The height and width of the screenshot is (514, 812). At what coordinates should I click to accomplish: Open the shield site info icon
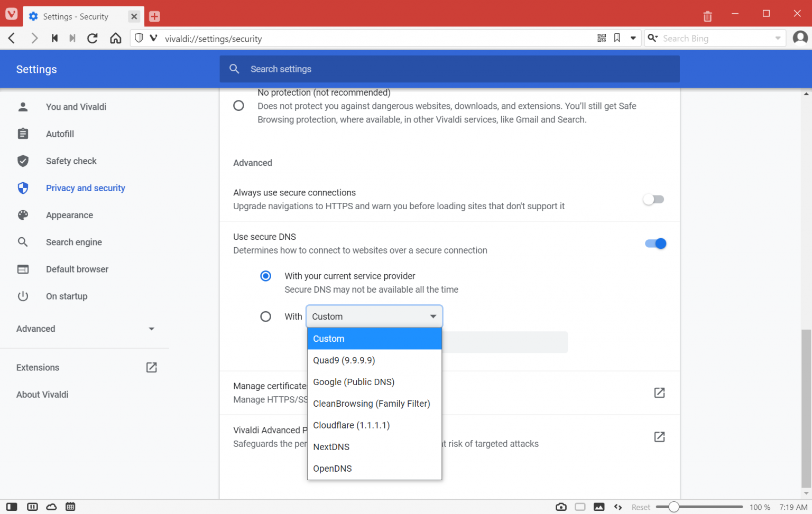pos(138,38)
